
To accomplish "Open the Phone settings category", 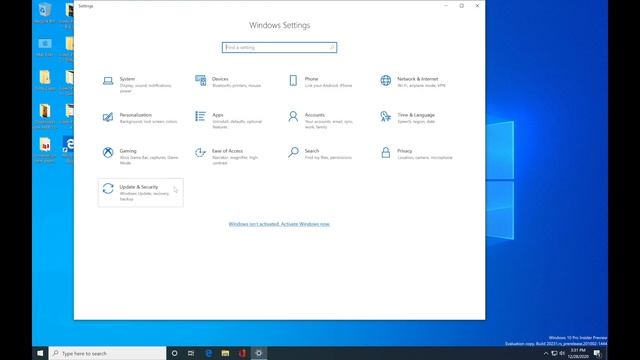I will (325, 84).
